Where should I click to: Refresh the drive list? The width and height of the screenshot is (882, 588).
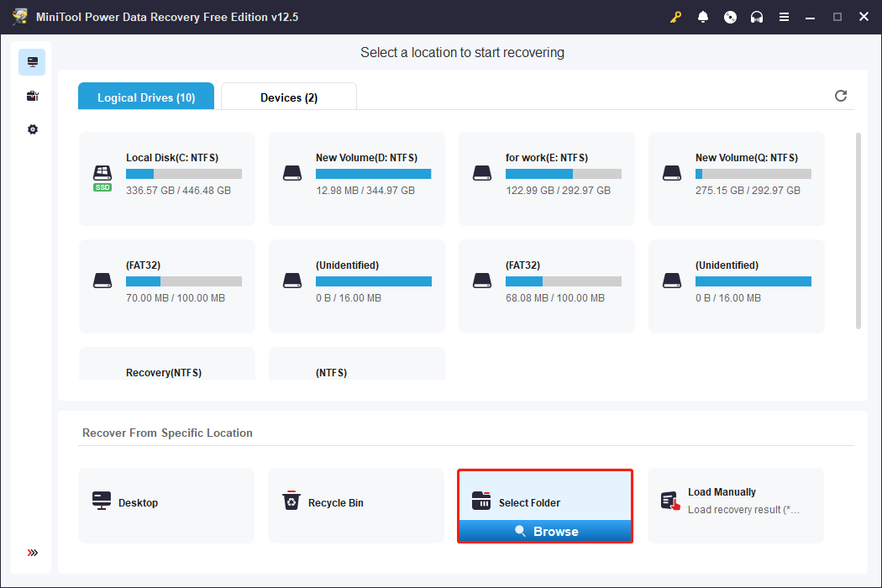click(x=841, y=96)
